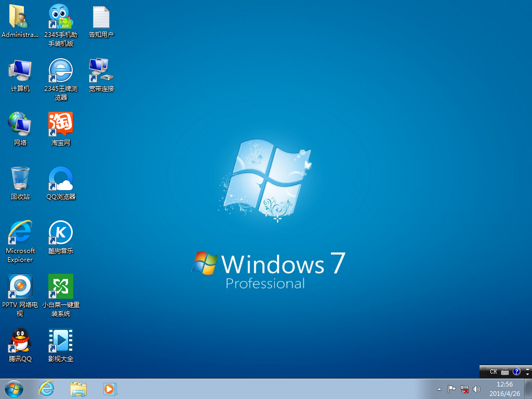Select the 小白菜一键重装系统 shortcut
The image size is (532, 399).
61,296
